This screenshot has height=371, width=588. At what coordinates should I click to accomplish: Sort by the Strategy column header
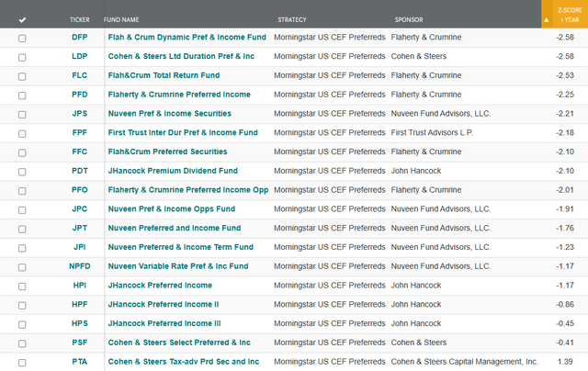(292, 20)
